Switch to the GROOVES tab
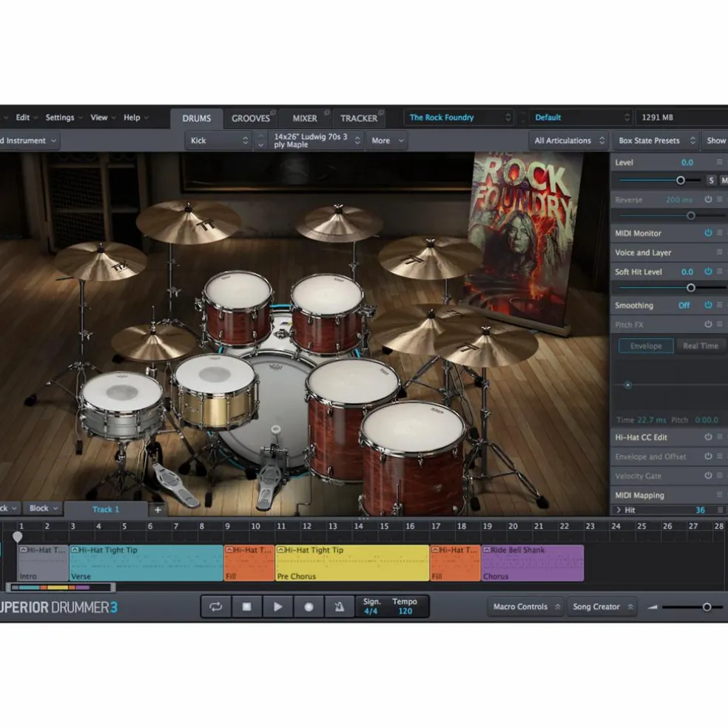This screenshot has width=728, height=728. tap(251, 118)
